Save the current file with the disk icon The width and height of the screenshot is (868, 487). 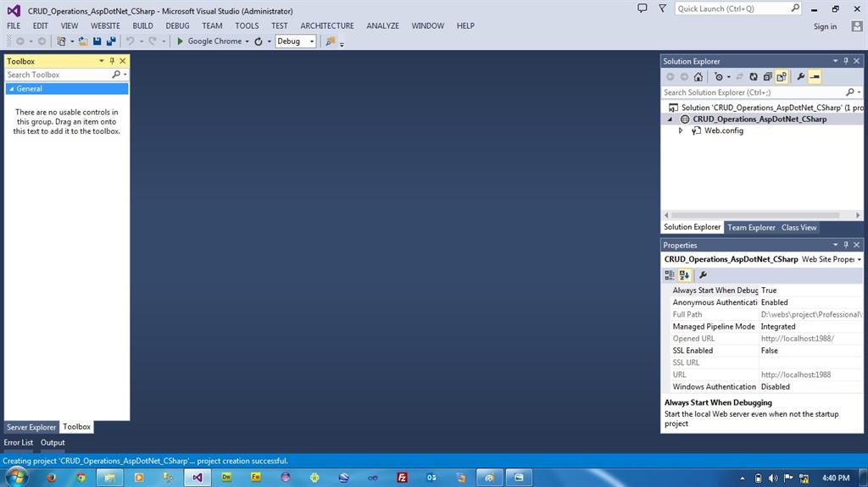[97, 41]
